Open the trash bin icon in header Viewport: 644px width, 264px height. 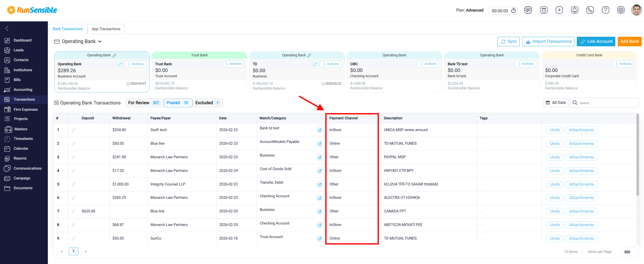pyautogui.click(x=544, y=10)
